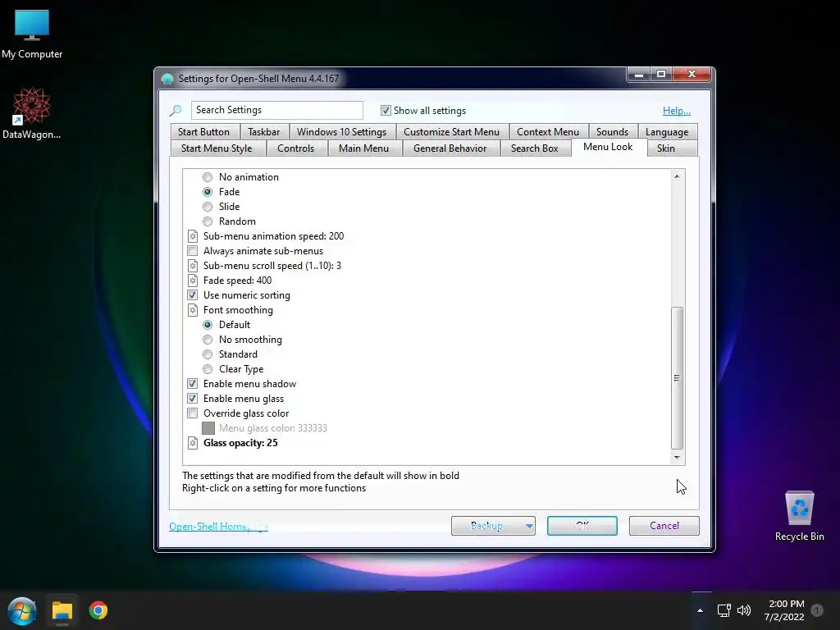Click the Open-Shell title bar shell icon
The image size is (840, 630).
pos(167,79)
